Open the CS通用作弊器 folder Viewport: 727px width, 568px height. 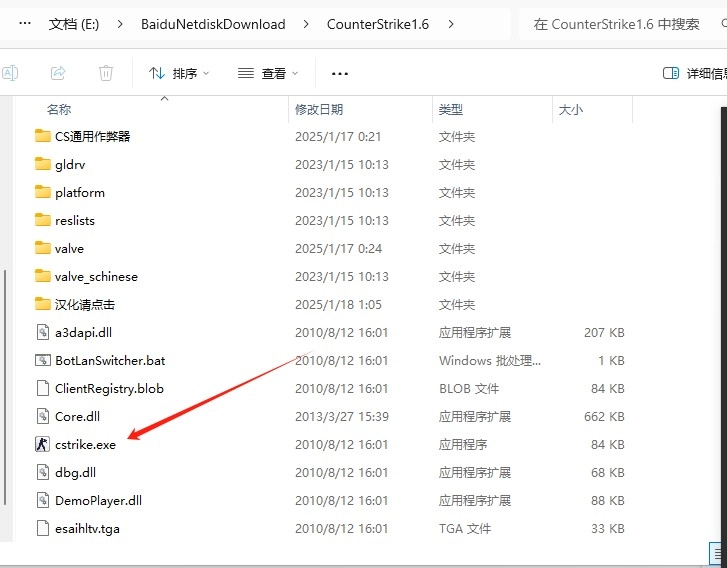pos(92,136)
